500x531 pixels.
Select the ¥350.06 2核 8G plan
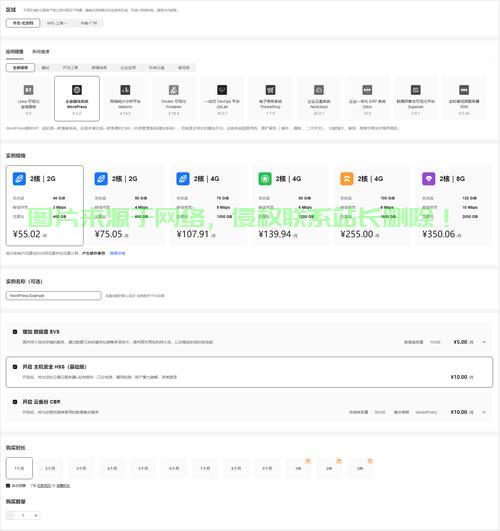click(x=454, y=205)
